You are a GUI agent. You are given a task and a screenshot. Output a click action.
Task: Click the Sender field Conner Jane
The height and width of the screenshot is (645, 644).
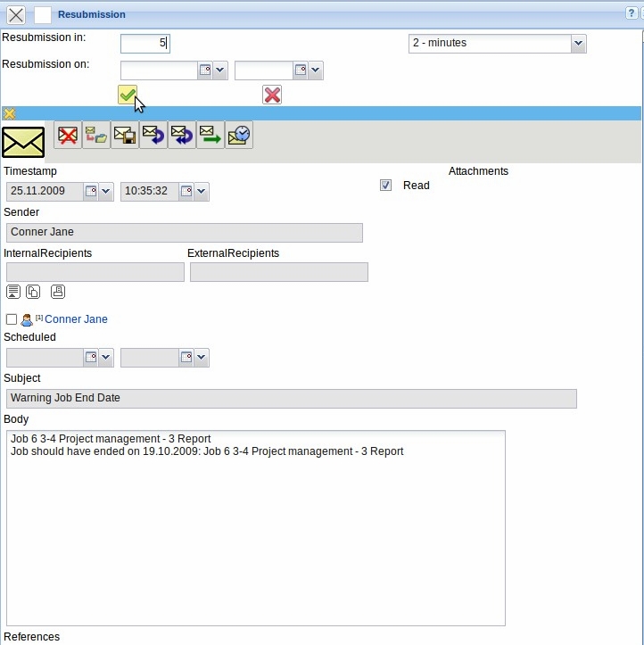point(185,233)
